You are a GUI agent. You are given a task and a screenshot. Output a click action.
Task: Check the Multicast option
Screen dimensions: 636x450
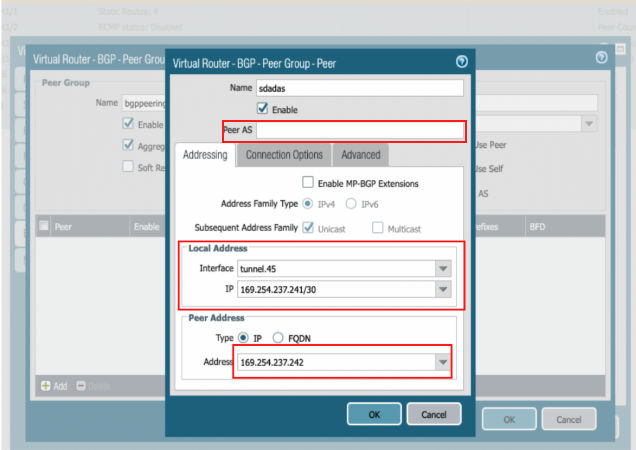pyautogui.click(x=378, y=228)
